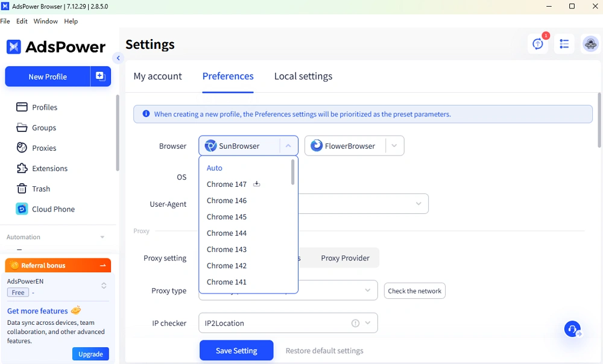Switch to the Local settings tab
Viewport: 603px width, 364px height.
(x=303, y=76)
